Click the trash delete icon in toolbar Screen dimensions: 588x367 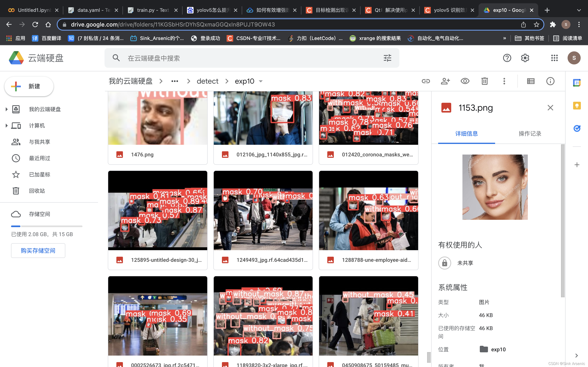coord(484,81)
